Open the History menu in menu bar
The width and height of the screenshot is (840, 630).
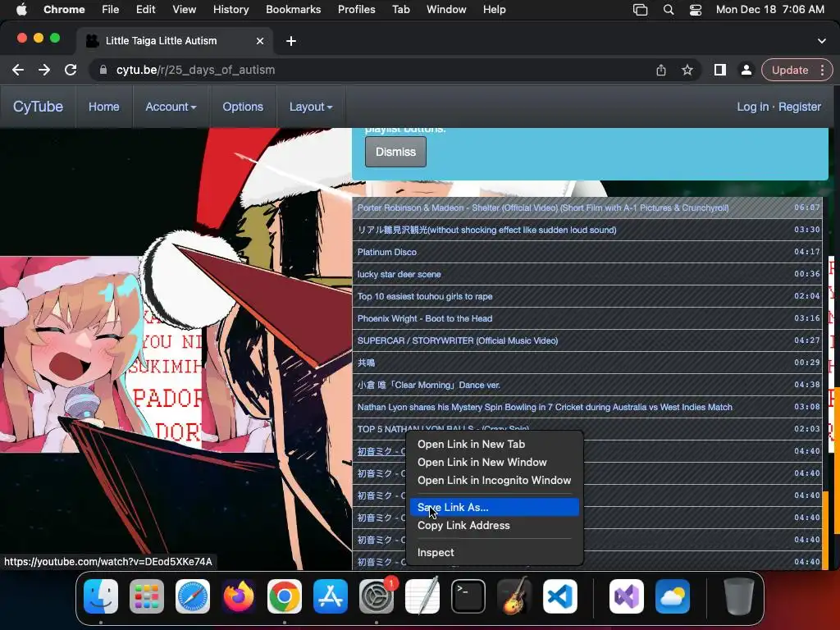(x=231, y=10)
